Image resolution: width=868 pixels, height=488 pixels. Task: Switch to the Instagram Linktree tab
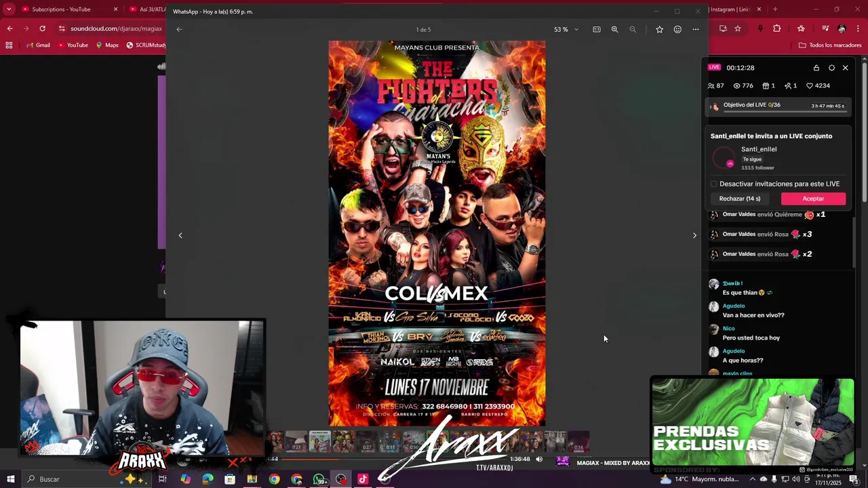tap(729, 9)
